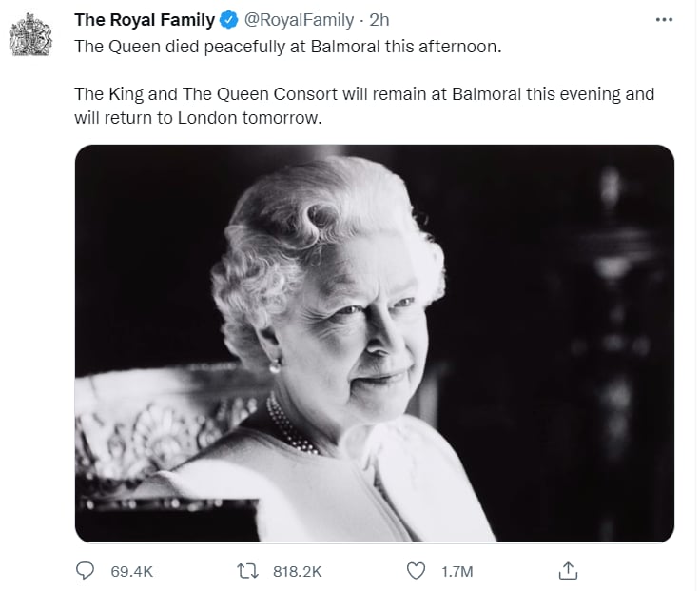Open the @RoyalFamily handle link

(x=299, y=20)
